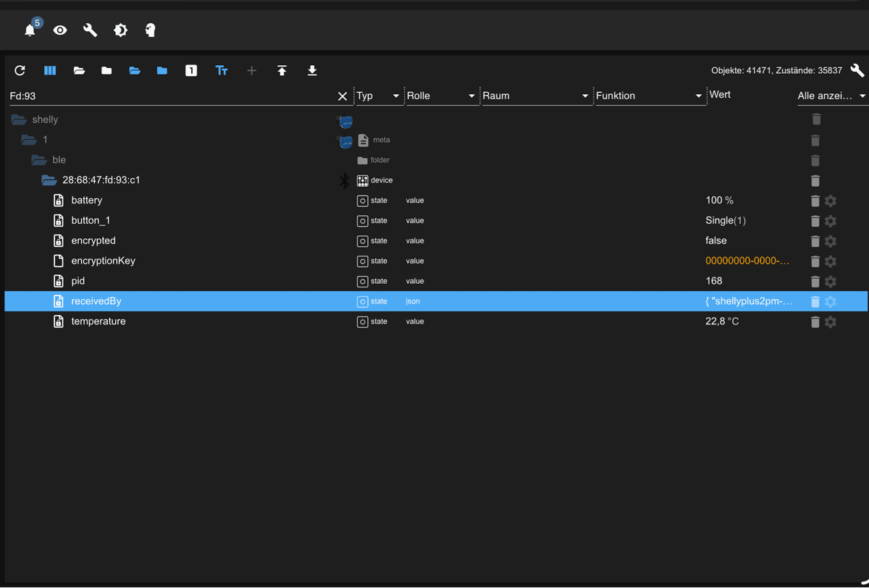The image size is (869, 588).
Task: Collapse the '1' instance folder
Action: point(29,140)
